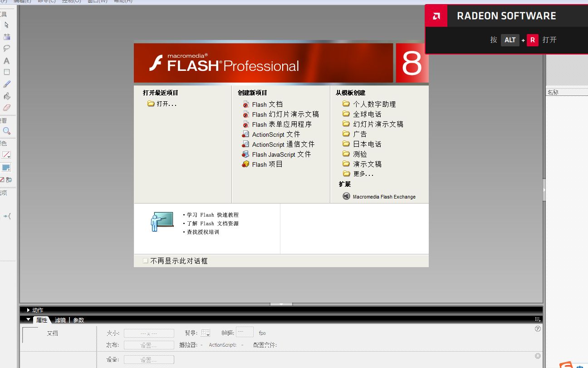588x368 pixels.
Task: Click the 发布 设置 button
Action: pos(149,345)
